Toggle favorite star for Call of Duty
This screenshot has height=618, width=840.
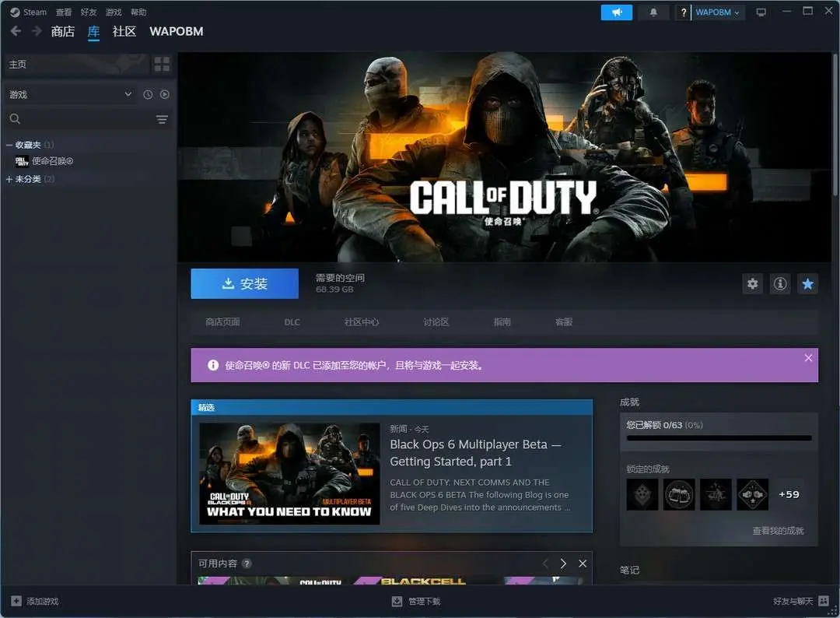tap(807, 283)
